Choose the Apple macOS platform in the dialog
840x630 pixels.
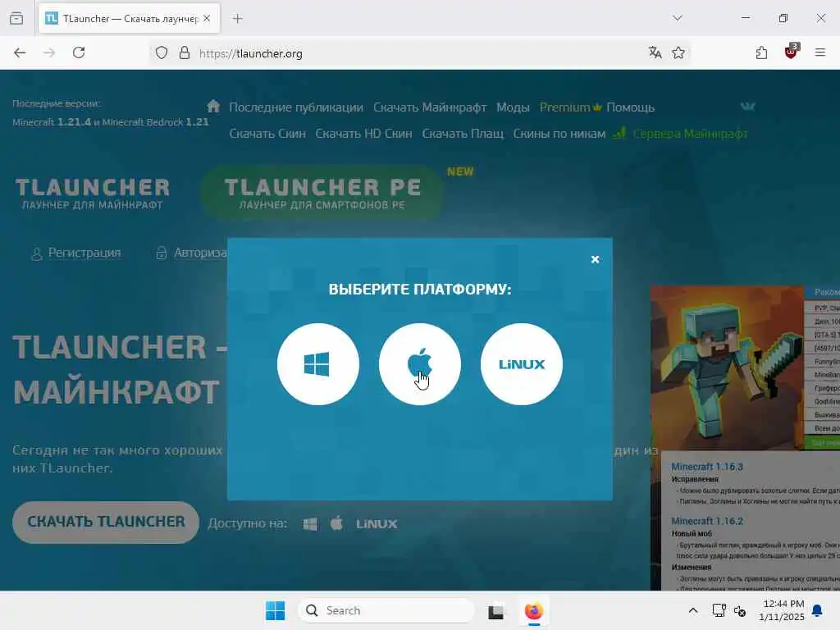pyautogui.click(x=419, y=364)
